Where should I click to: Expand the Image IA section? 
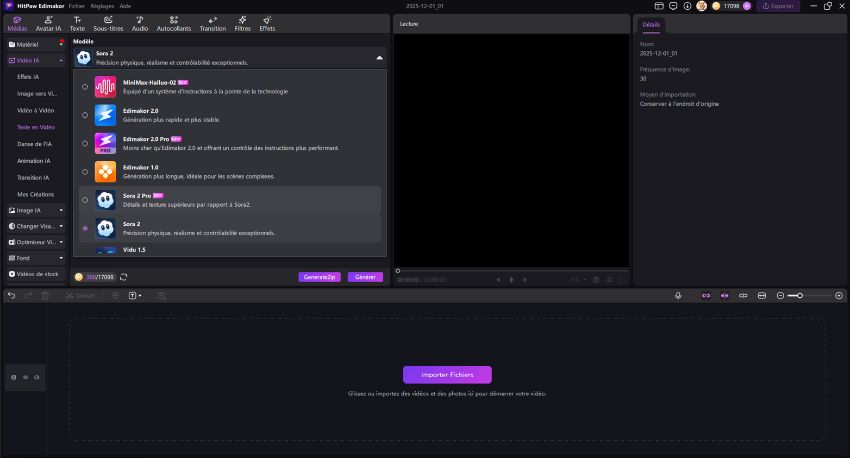click(36, 210)
